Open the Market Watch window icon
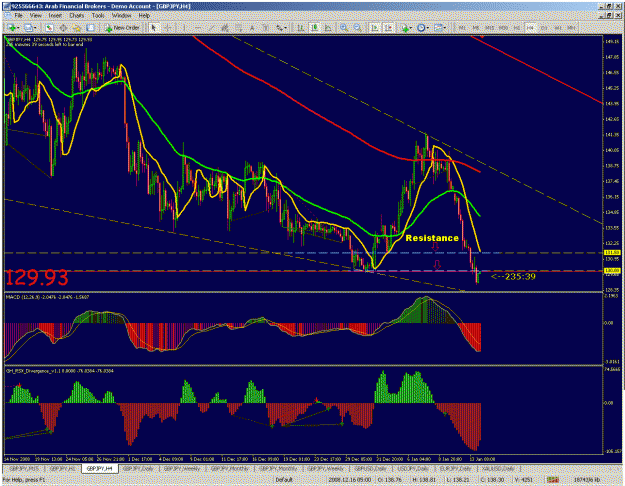 pyautogui.click(x=49, y=28)
